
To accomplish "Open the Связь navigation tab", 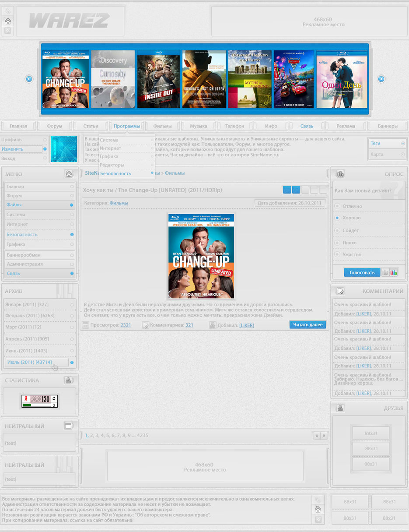I will pos(307,126).
